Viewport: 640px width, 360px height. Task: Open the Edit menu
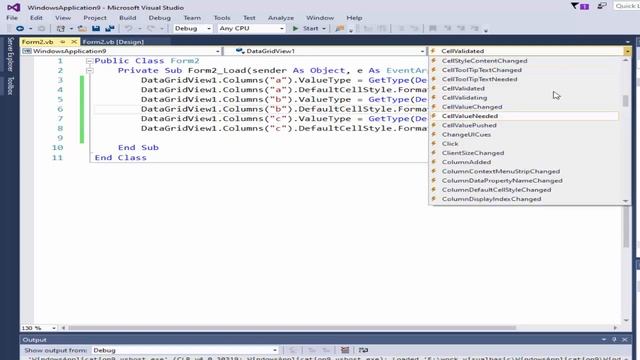(36, 18)
